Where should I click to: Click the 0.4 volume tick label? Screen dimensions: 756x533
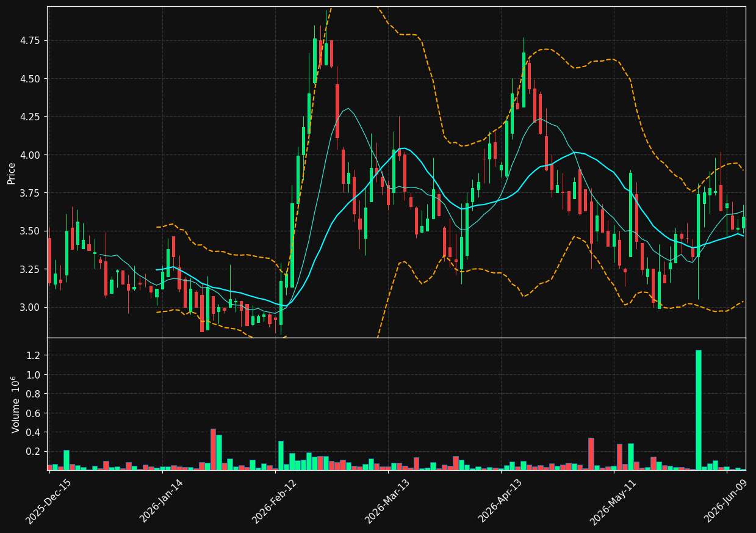point(34,432)
